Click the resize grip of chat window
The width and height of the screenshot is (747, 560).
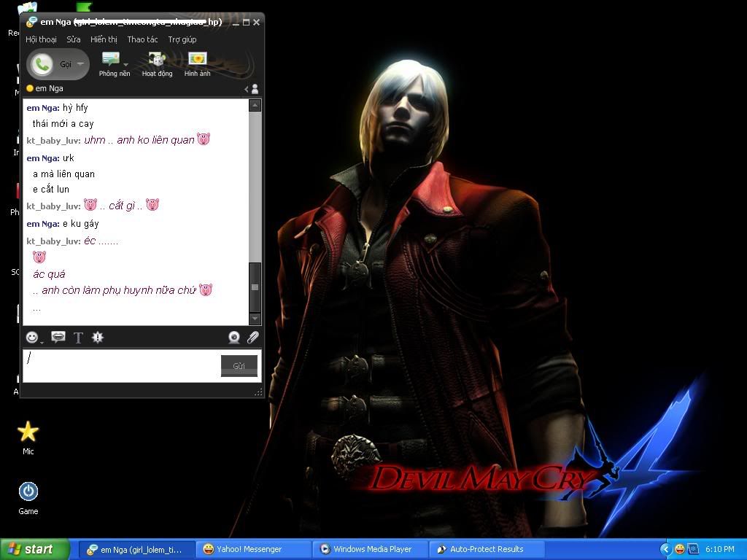tap(258, 392)
